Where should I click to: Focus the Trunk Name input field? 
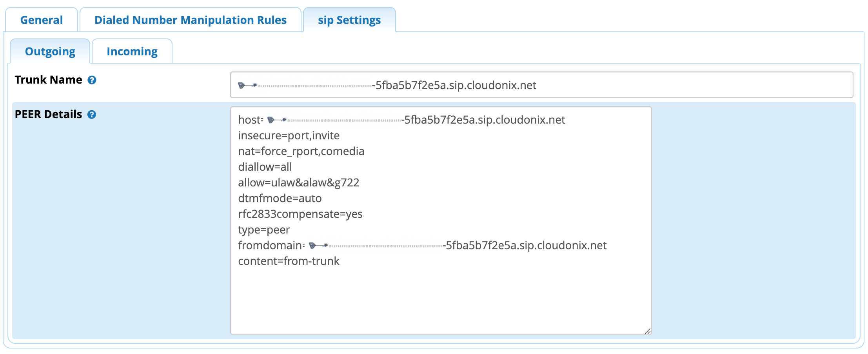[x=541, y=85]
